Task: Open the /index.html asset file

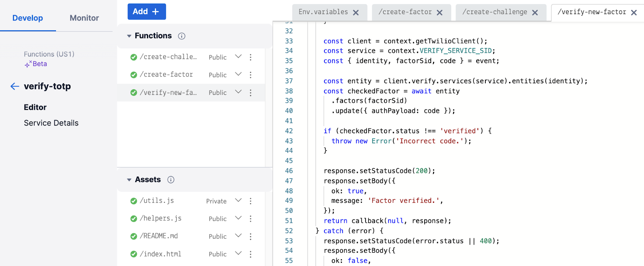Action: point(161,254)
